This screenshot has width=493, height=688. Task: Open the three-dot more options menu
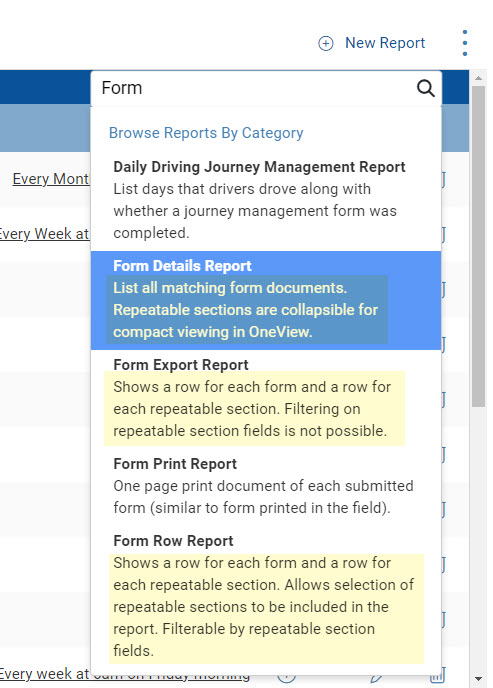coord(464,43)
